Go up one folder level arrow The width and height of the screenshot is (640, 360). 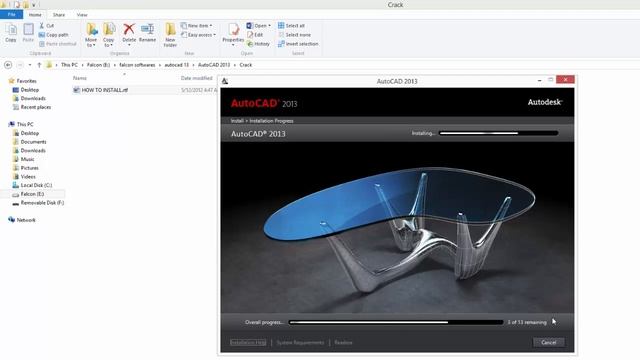tap(39, 65)
